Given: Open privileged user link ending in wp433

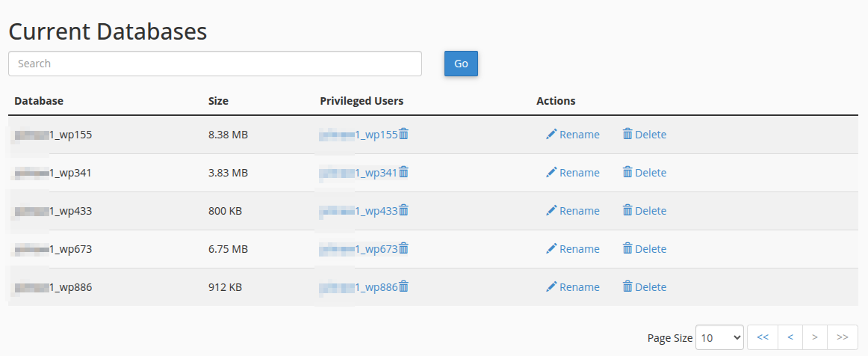Looking at the screenshot, I should tap(358, 211).
